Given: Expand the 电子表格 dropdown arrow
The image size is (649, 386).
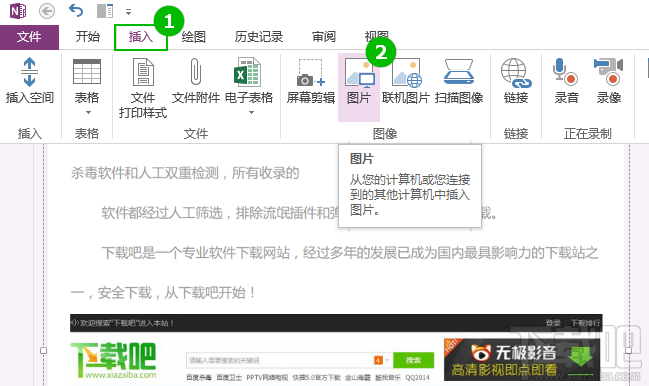Looking at the screenshot, I should [x=251, y=113].
